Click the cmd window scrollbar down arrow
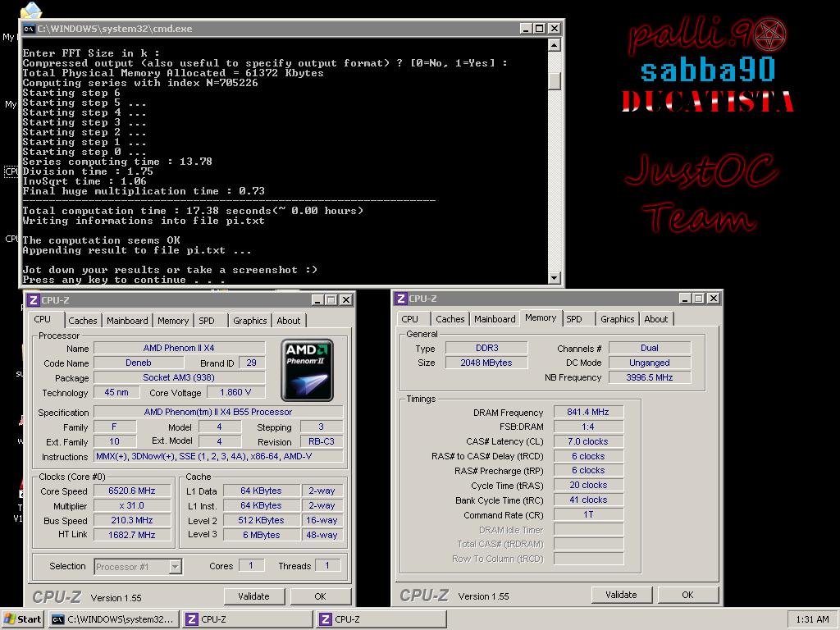The image size is (840, 630). coord(555,277)
